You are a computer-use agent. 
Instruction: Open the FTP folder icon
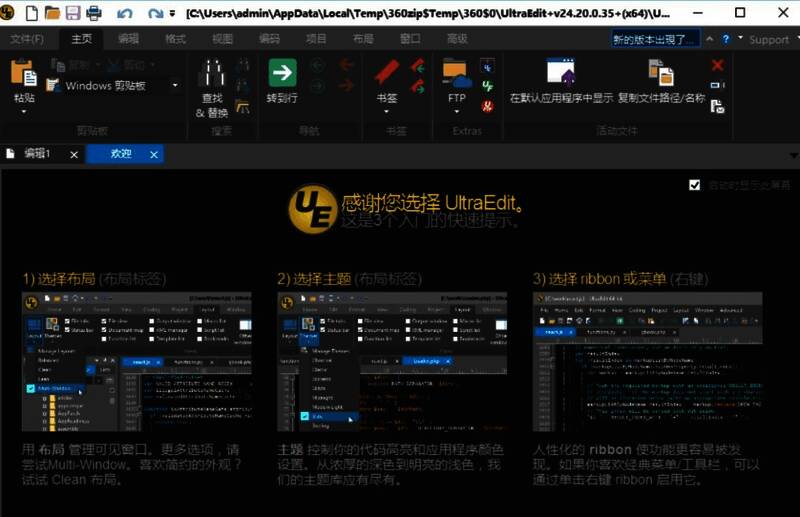pos(456,73)
